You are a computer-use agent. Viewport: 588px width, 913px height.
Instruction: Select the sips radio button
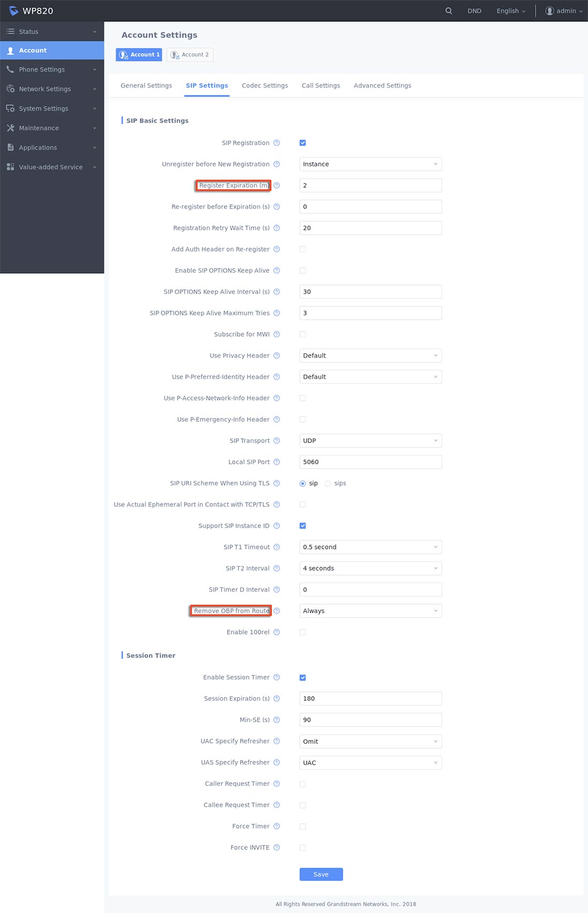coord(328,483)
